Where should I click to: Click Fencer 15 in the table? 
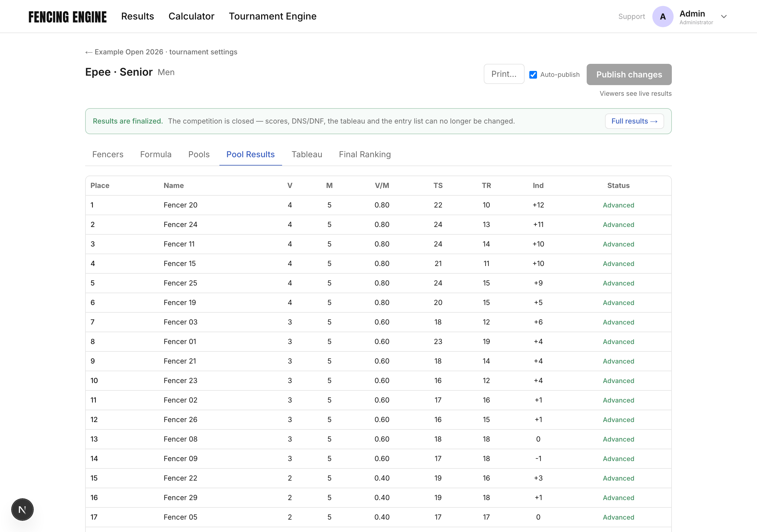click(180, 263)
